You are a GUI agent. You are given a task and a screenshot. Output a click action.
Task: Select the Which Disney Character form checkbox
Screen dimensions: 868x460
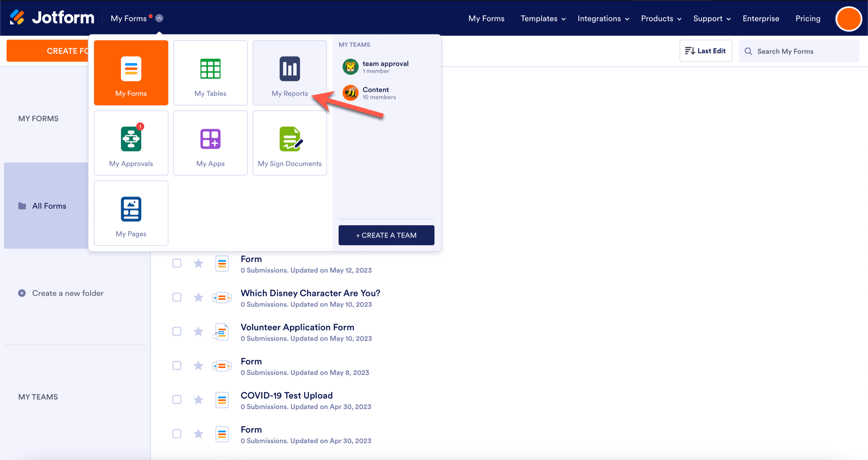click(177, 297)
